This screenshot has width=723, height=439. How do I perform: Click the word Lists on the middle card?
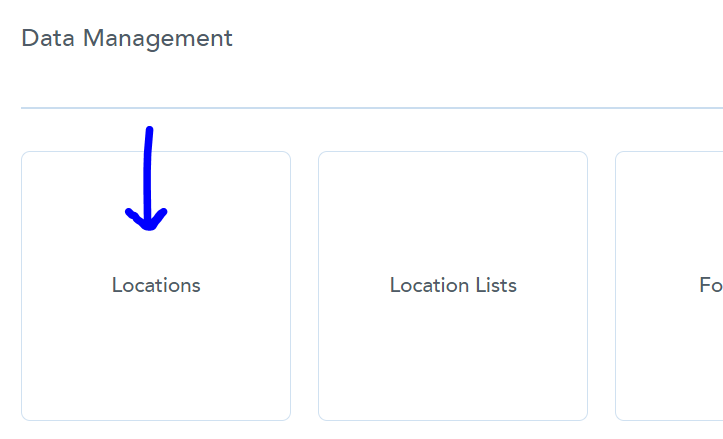(496, 285)
